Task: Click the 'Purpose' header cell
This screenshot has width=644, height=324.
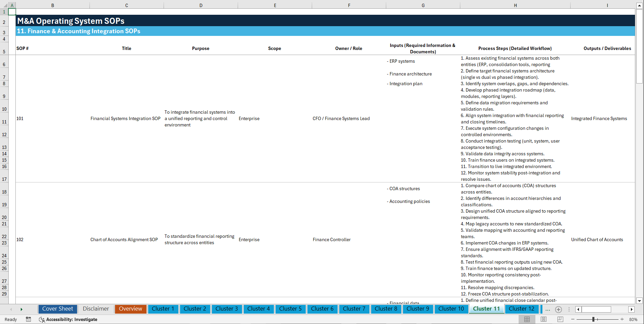Action: click(200, 49)
